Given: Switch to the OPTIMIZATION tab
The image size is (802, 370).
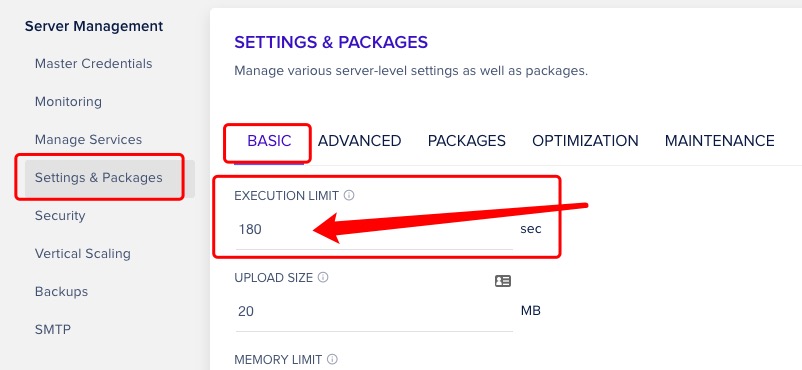Looking at the screenshot, I should (x=585, y=141).
